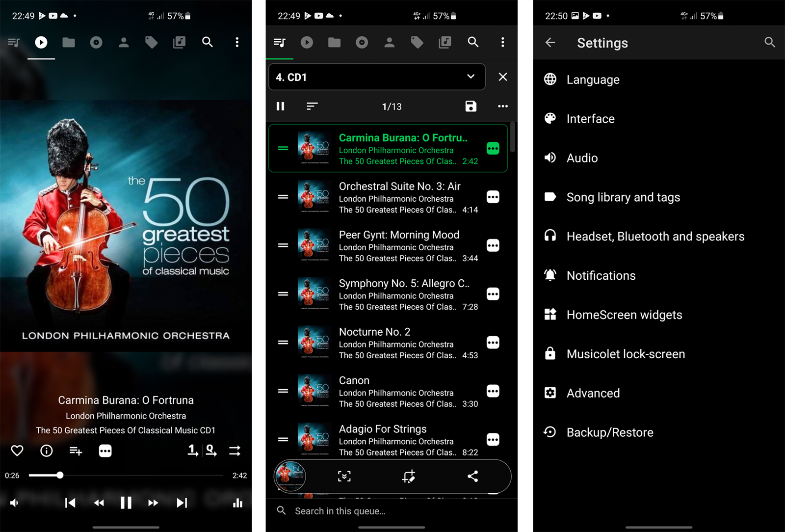Open Playlists tab in the queue screen
The width and height of the screenshot is (785, 532).
pyautogui.click(x=445, y=42)
